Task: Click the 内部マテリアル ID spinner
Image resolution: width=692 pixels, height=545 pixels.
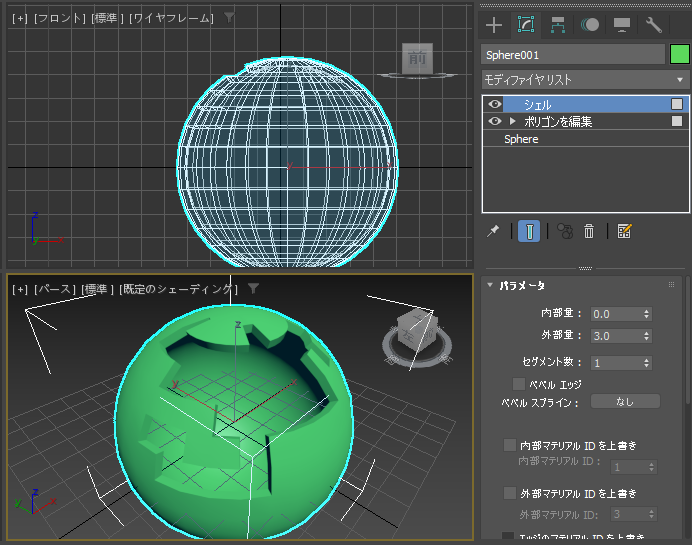Action: (651, 467)
